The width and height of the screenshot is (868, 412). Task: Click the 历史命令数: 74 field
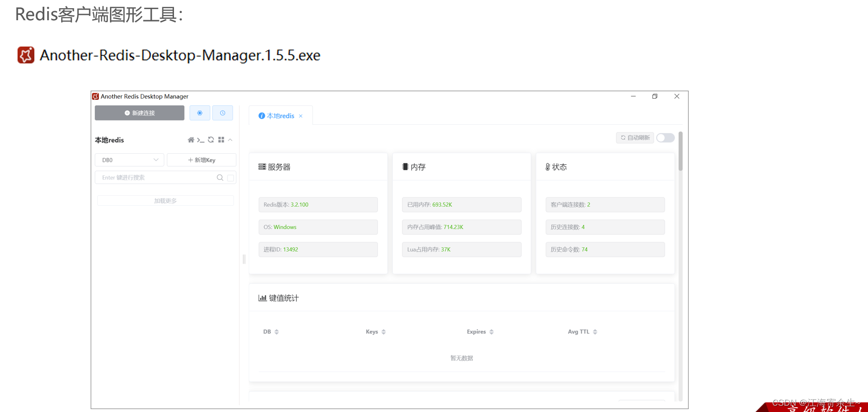[x=605, y=250]
